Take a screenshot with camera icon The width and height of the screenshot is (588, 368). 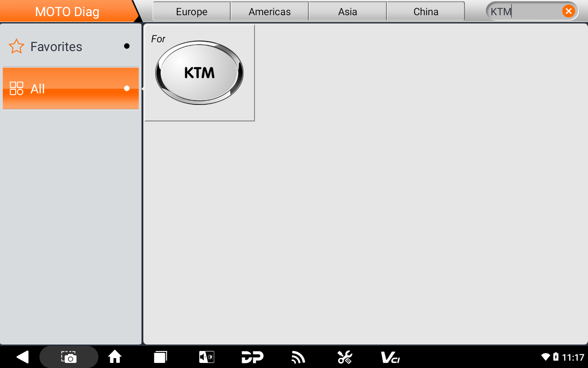(x=69, y=357)
